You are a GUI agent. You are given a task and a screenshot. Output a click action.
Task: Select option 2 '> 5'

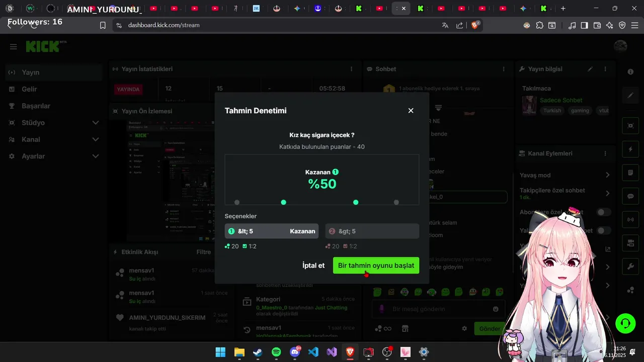[372, 231]
